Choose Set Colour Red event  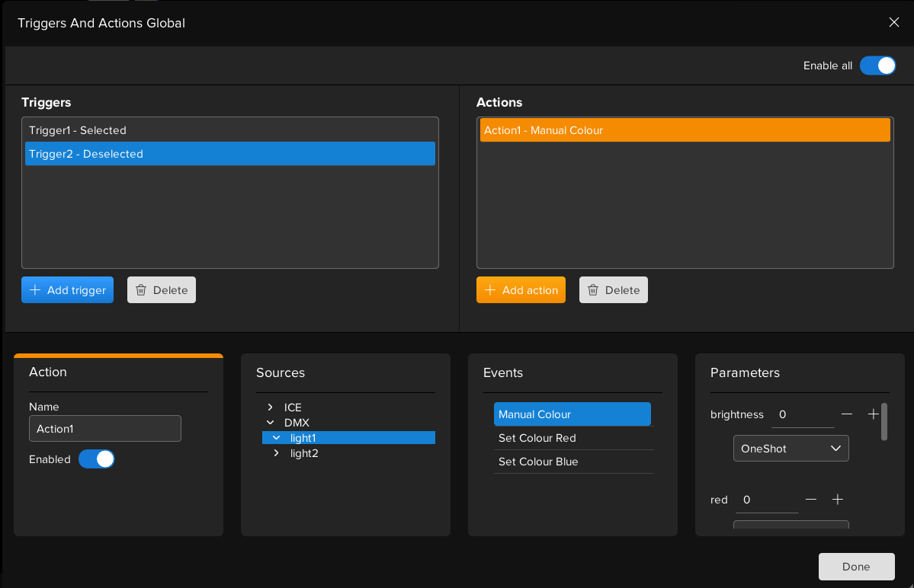(537, 438)
